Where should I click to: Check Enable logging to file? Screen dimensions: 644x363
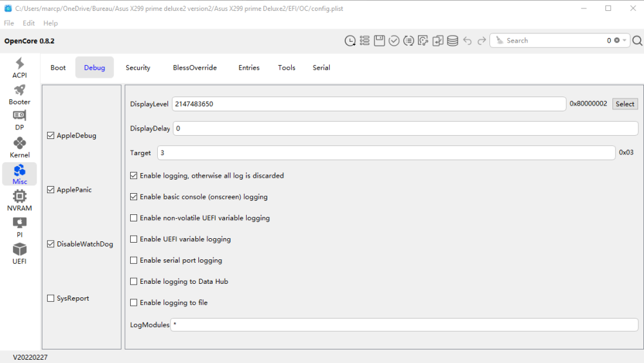[133, 302]
